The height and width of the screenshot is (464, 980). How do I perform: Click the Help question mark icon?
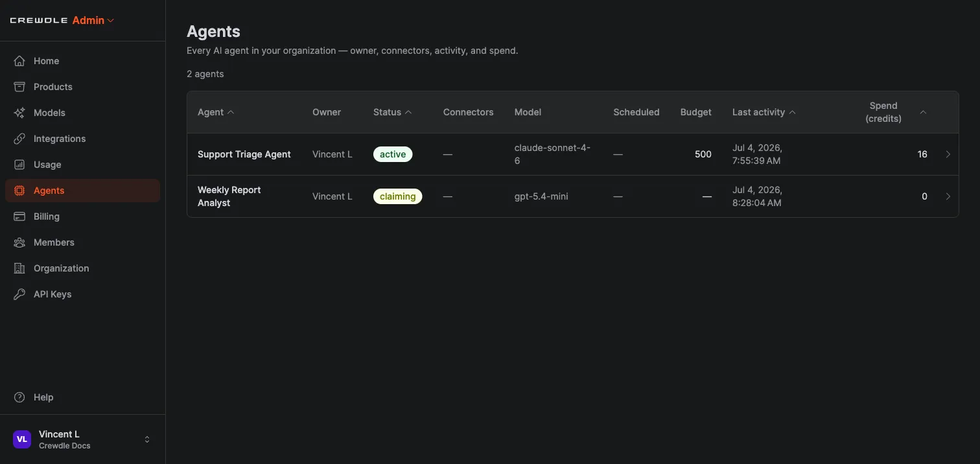[19, 397]
